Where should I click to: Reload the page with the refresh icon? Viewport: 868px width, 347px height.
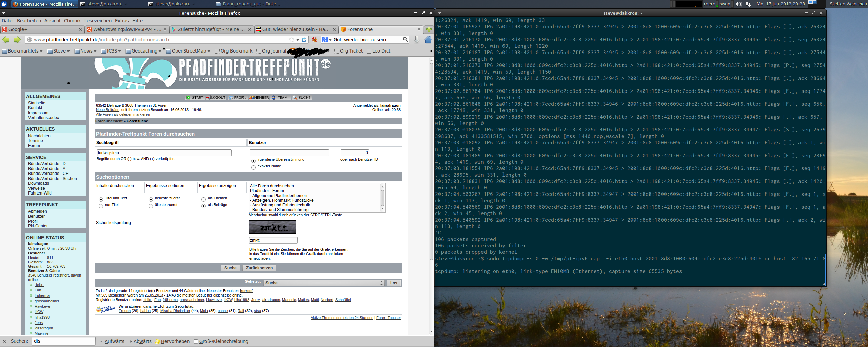(x=304, y=40)
